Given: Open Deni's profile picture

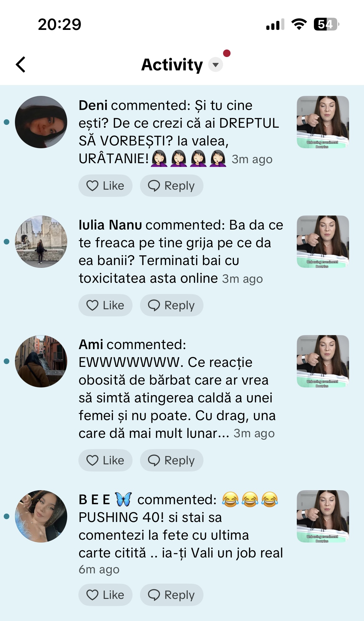Looking at the screenshot, I should 41,122.
